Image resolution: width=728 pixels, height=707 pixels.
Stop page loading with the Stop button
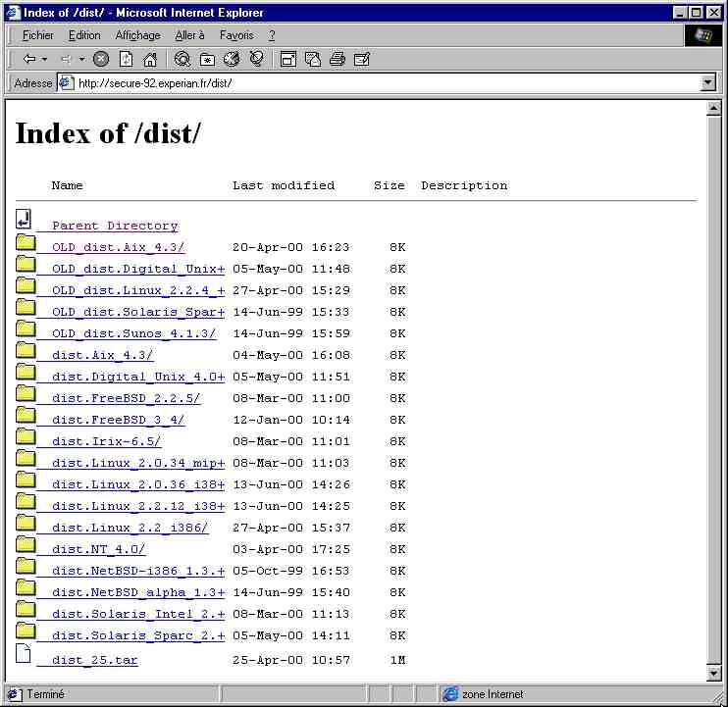point(101,59)
